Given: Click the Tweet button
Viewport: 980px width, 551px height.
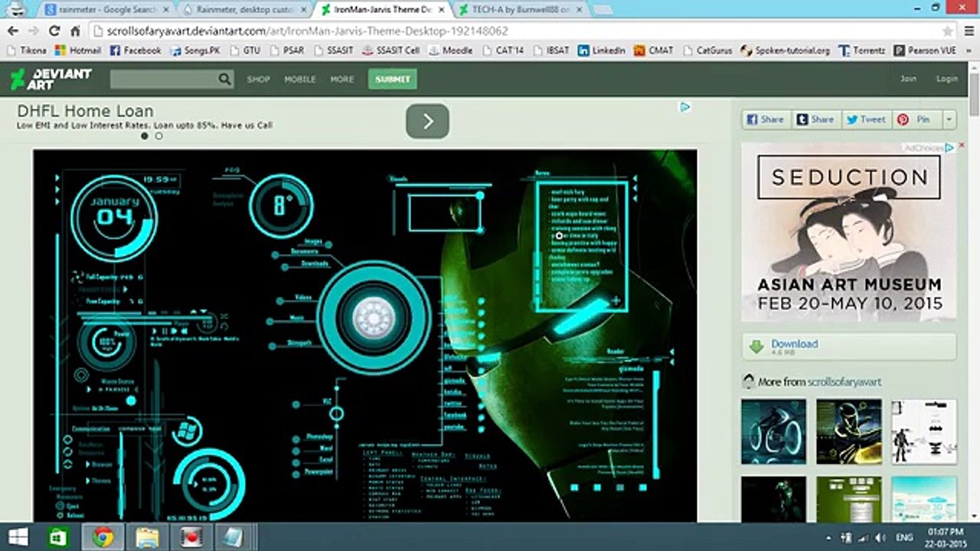Looking at the screenshot, I should (866, 119).
